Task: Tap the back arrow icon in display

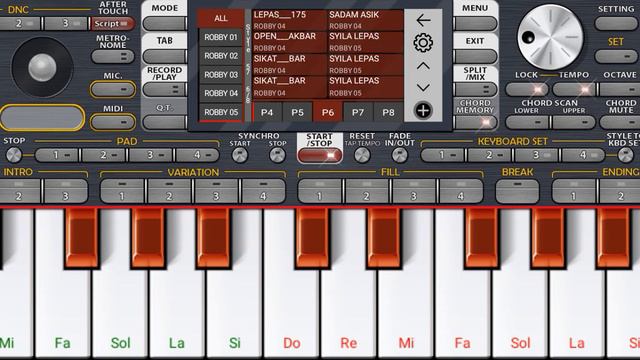Action: coord(423,20)
